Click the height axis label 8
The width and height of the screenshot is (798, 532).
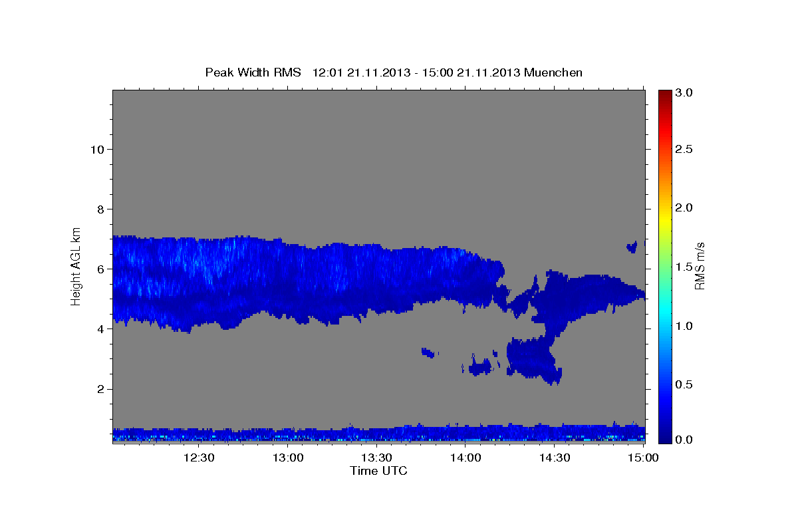(x=100, y=209)
